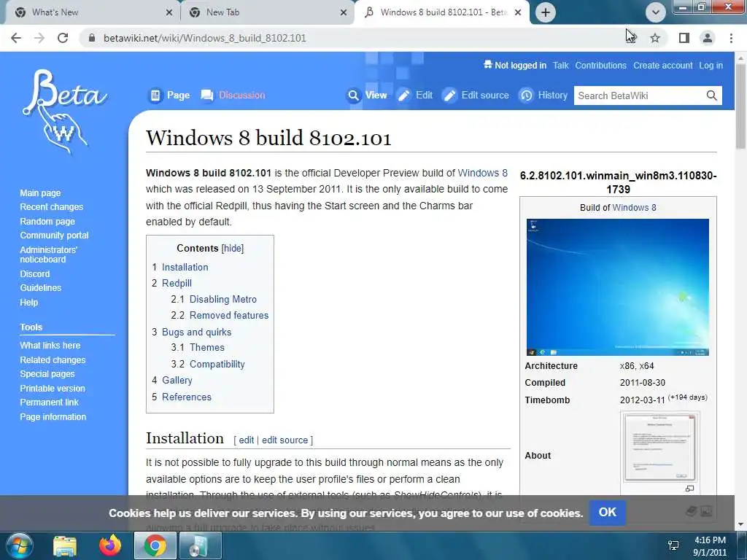The image size is (747, 560).
Task: Launch Firefox from taskbar
Action: [x=110, y=546]
